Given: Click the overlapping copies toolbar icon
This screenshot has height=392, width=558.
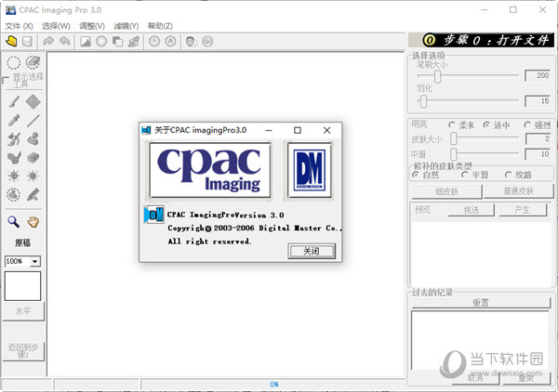Looking at the screenshot, I should click(x=118, y=42).
